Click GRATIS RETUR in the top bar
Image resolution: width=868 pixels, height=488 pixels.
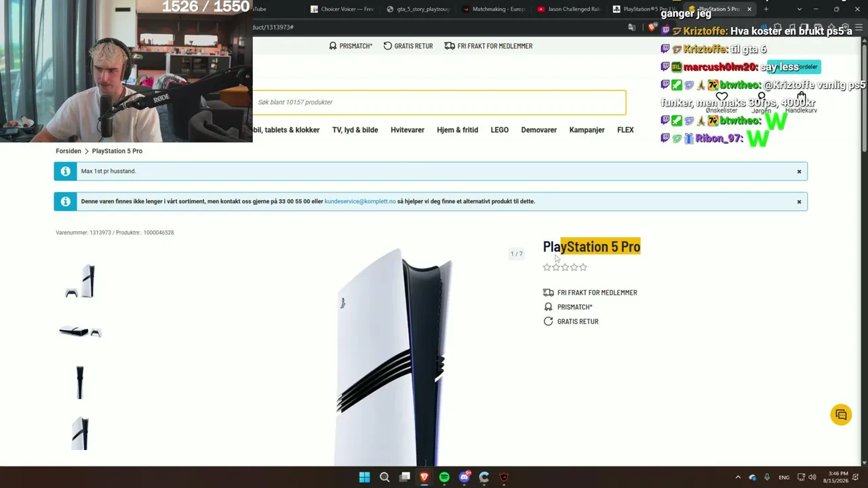[x=408, y=46]
